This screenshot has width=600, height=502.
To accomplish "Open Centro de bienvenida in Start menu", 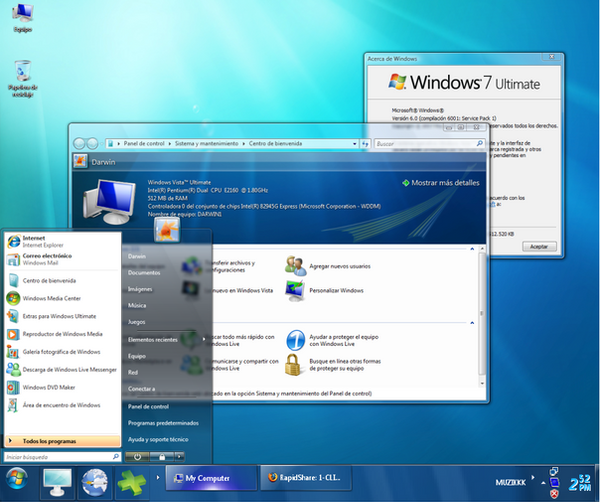I will coord(62,280).
